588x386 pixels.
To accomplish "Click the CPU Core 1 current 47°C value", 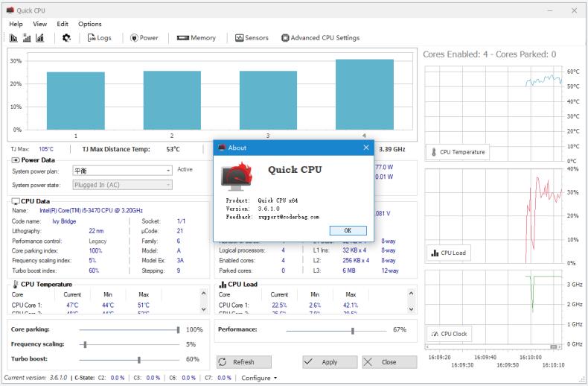I will pyautogui.click(x=72, y=306).
